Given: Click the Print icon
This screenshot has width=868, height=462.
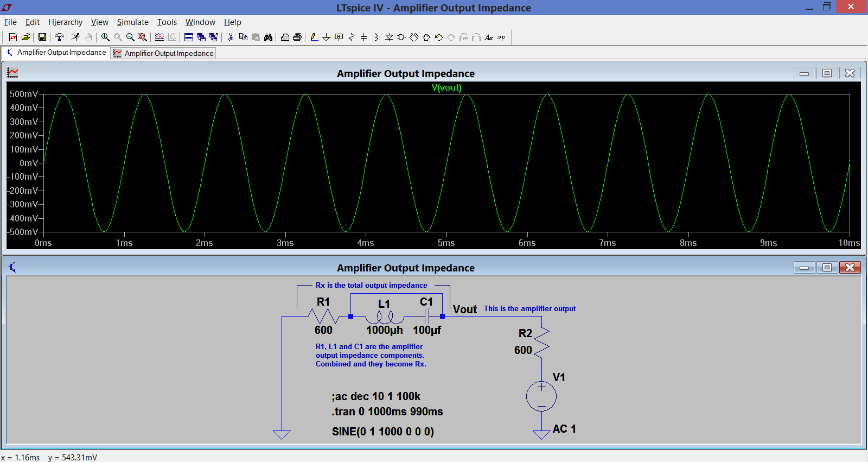Looking at the screenshot, I should pos(297,37).
